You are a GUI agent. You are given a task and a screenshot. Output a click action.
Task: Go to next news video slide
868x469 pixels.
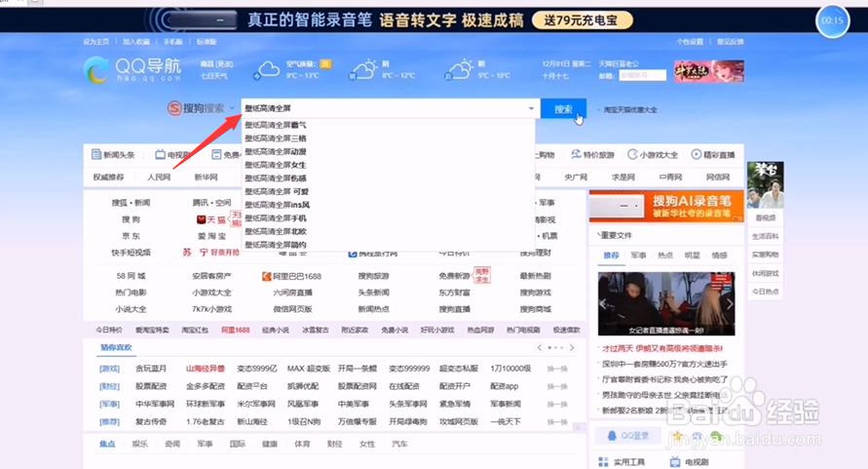[730, 304]
